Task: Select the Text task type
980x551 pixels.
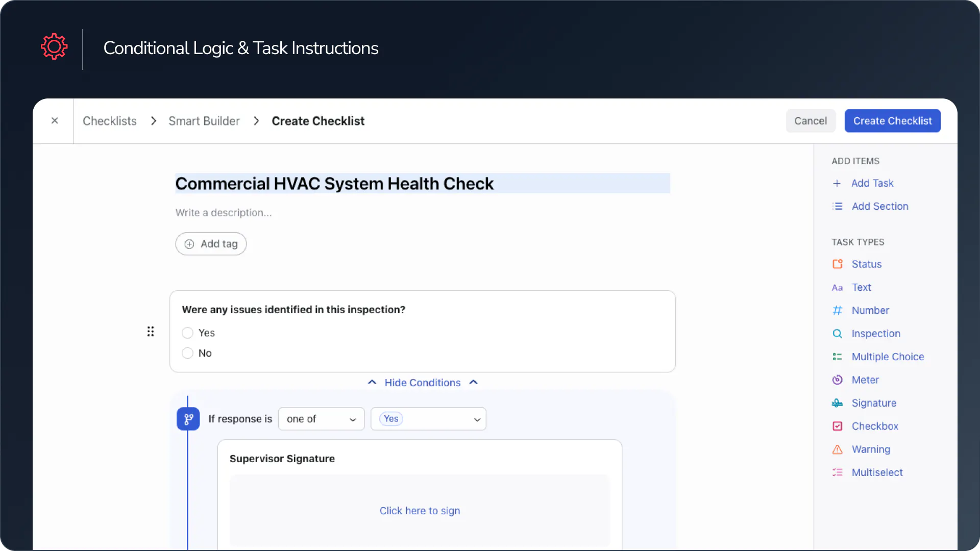Action: coord(861,287)
